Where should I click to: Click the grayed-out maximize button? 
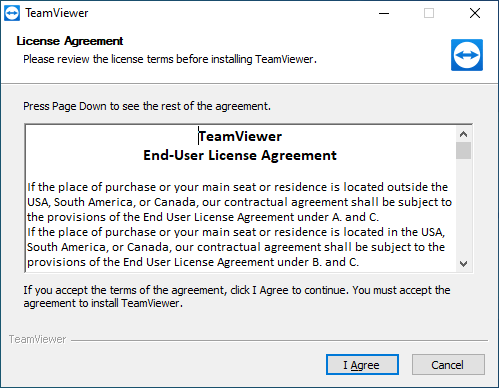(x=429, y=13)
